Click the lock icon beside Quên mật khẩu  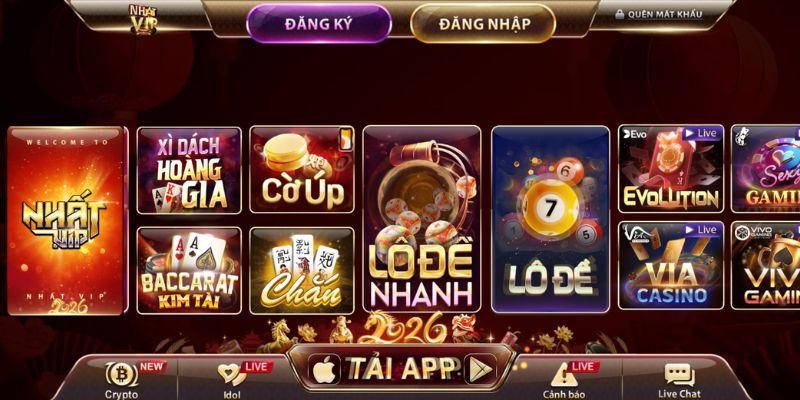pyautogui.click(x=620, y=14)
